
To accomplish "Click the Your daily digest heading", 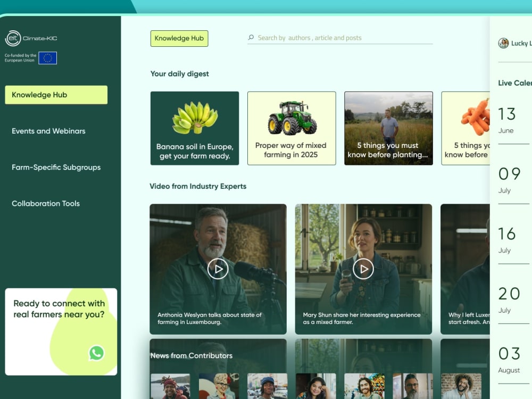I will point(179,73).
